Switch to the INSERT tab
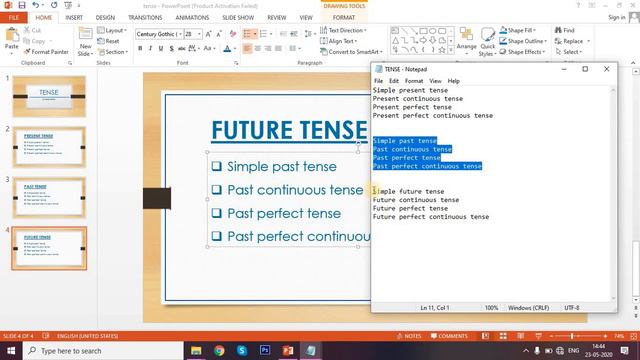Image resolution: width=640 pixels, height=360 pixels. [x=74, y=18]
